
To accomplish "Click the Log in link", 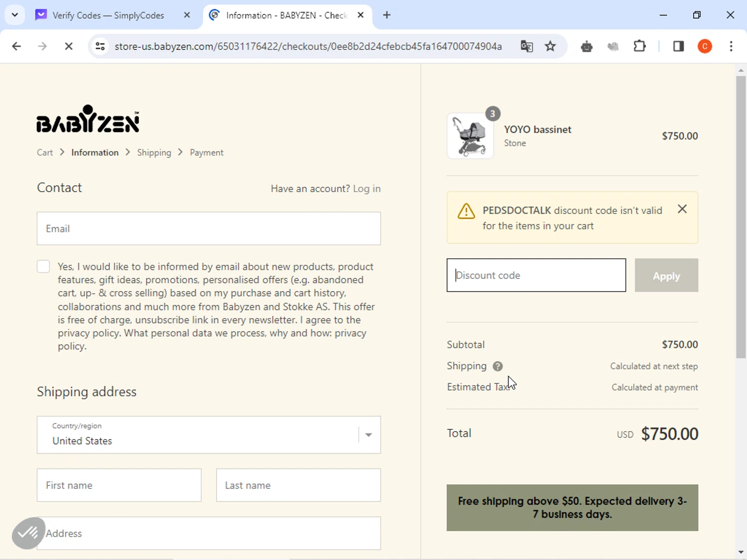I will (x=367, y=189).
